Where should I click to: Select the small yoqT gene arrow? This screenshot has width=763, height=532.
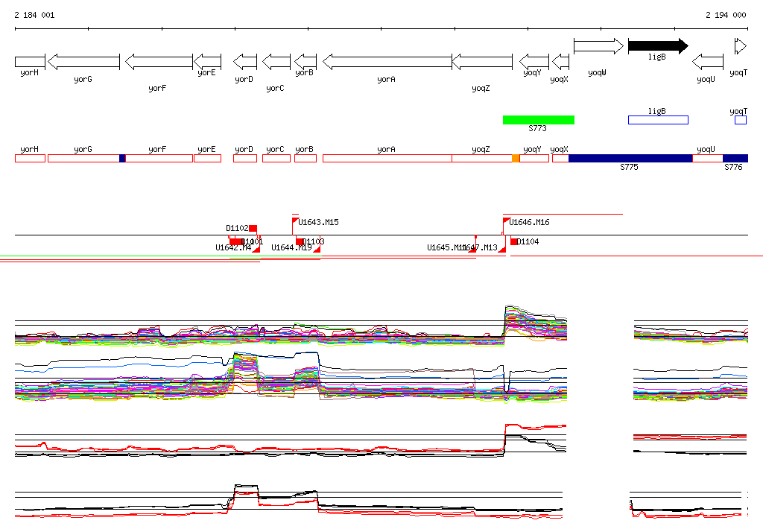(x=740, y=46)
